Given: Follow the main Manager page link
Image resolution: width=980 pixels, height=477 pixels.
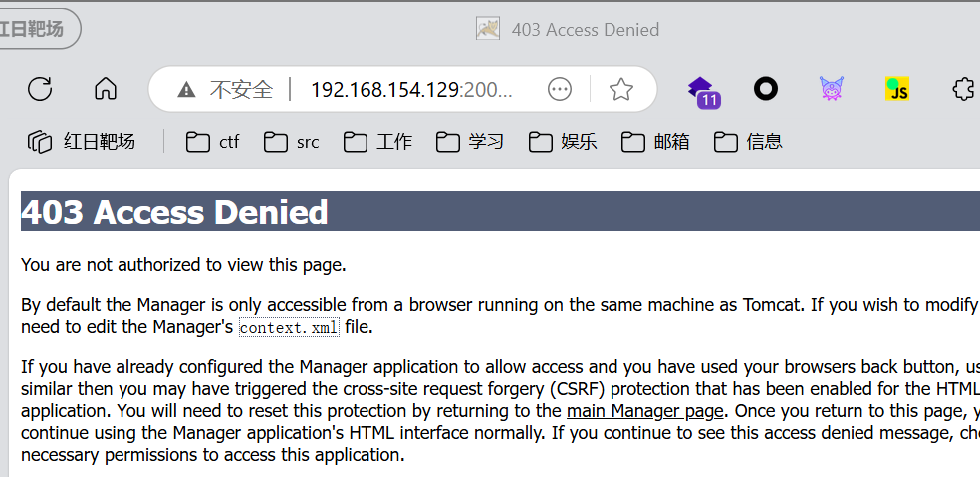Looking at the screenshot, I should point(645,411).
